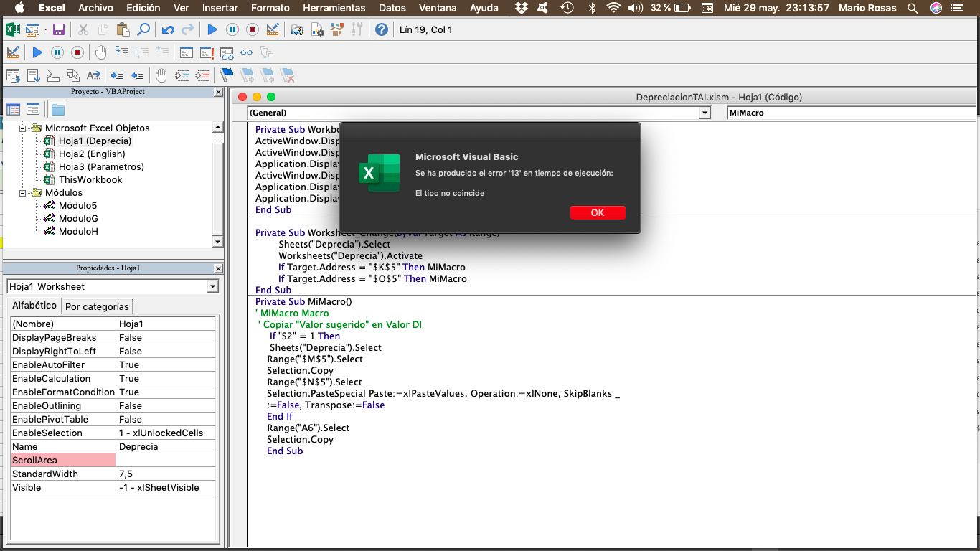
Task: Open the Hoja1 Worksheet properties dropdown
Action: [x=212, y=286]
